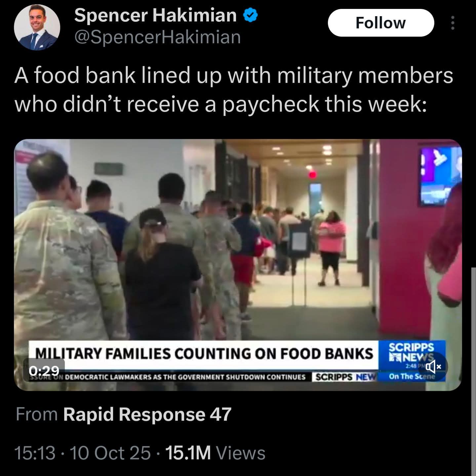
Task: Click the word From before Rapid Response 47
Action: (x=37, y=414)
